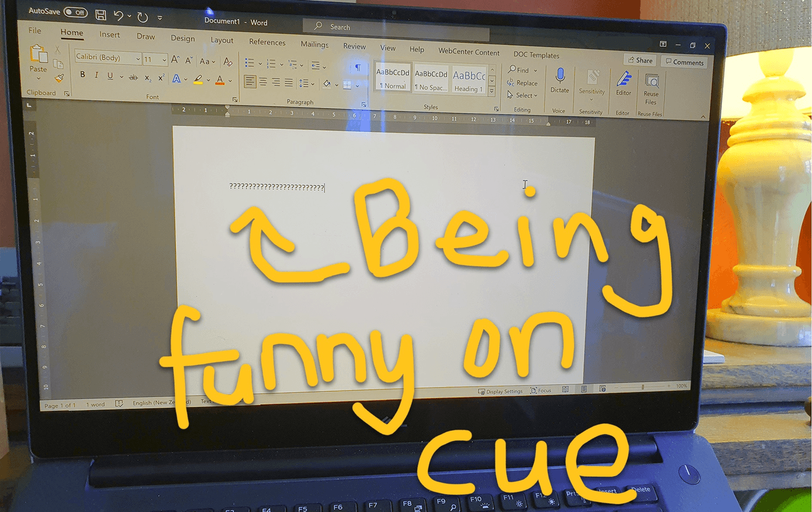
Task: Click the Search box in title bar
Action: (x=395, y=27)
